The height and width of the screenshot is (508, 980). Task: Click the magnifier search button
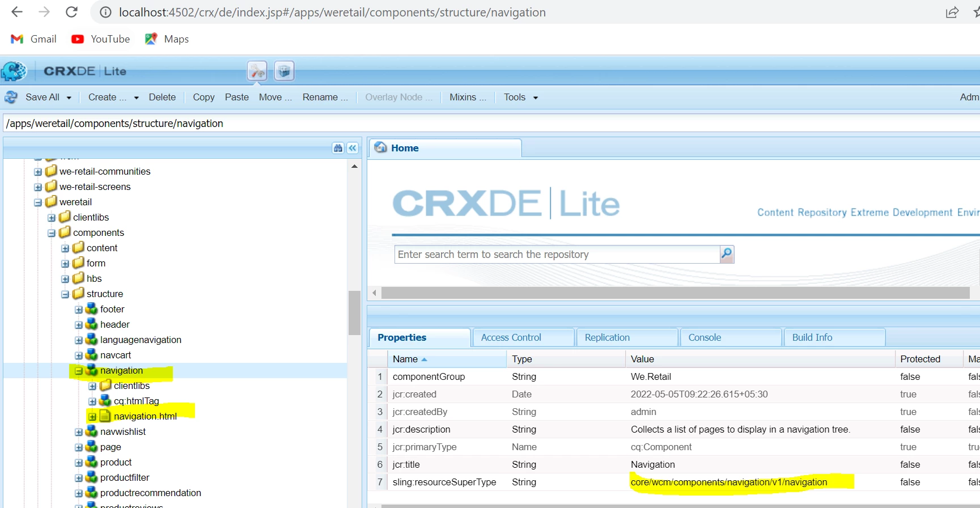coord(727,254)
